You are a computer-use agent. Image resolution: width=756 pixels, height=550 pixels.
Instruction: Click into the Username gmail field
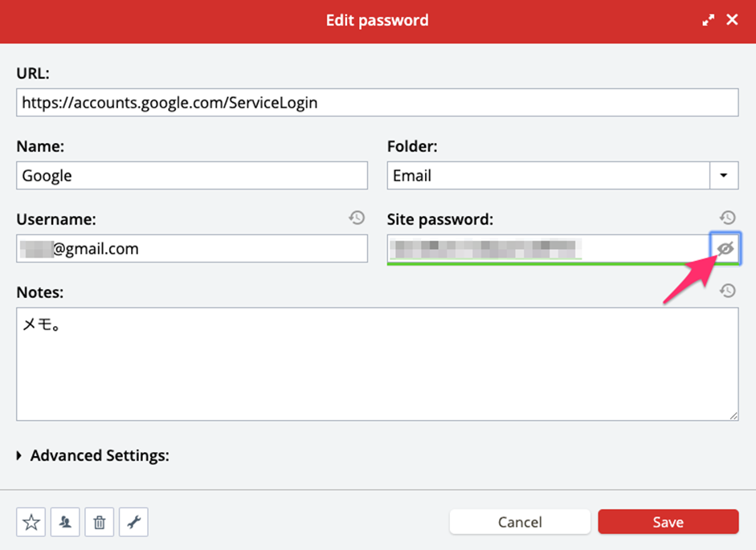[x=192, y=248]
